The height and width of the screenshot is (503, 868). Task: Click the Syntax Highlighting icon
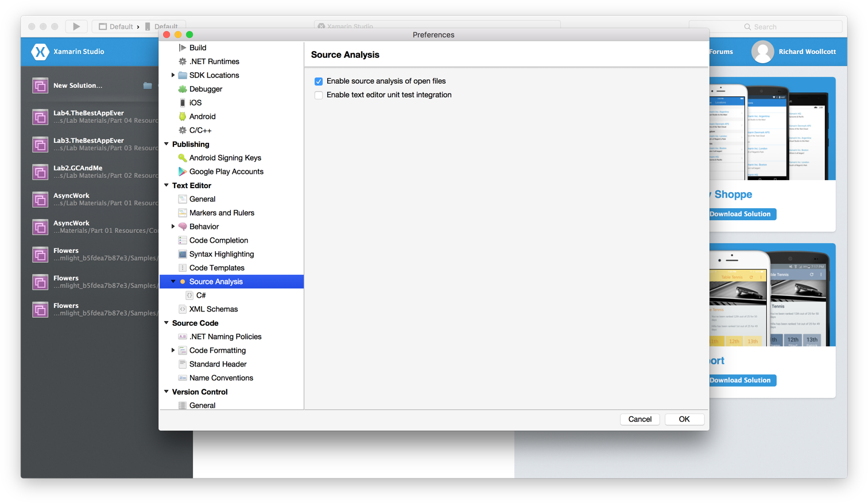[183, 254]
